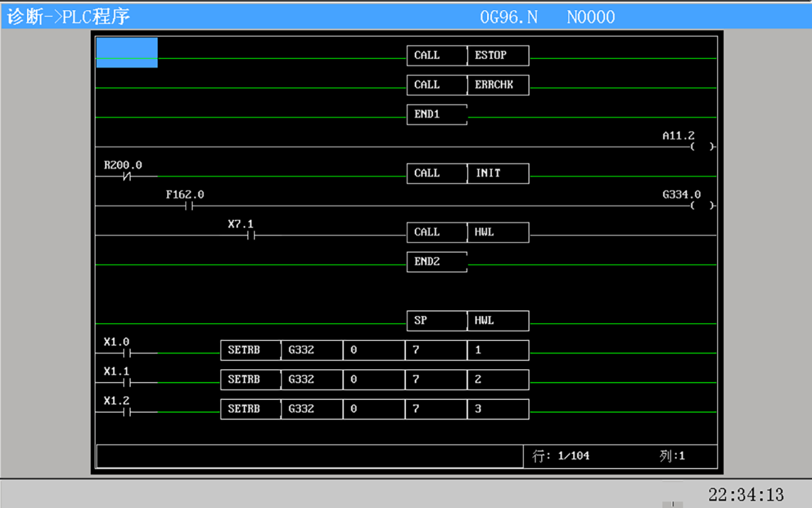Click G332 operand in X1.1 row

[312, 380]
